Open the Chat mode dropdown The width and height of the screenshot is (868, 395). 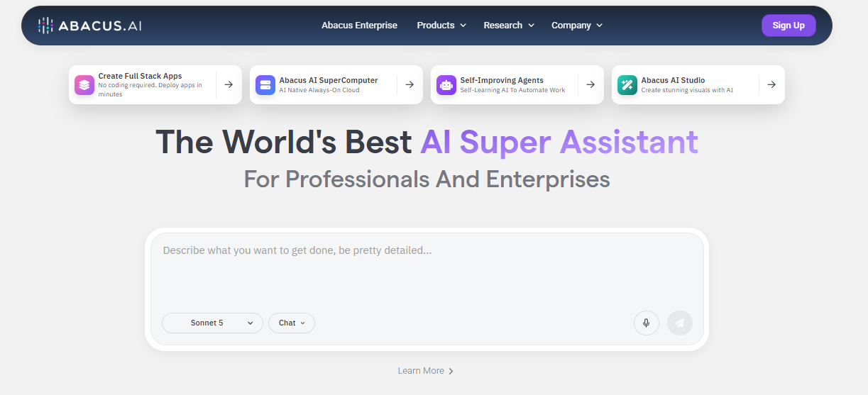pyautogui.click(x=292, y=323)
